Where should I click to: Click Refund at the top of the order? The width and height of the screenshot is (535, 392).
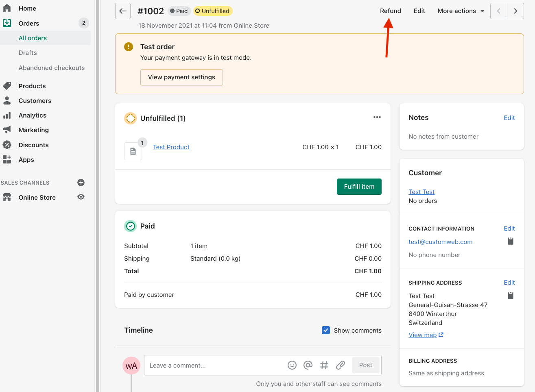[x=390, y=11]
